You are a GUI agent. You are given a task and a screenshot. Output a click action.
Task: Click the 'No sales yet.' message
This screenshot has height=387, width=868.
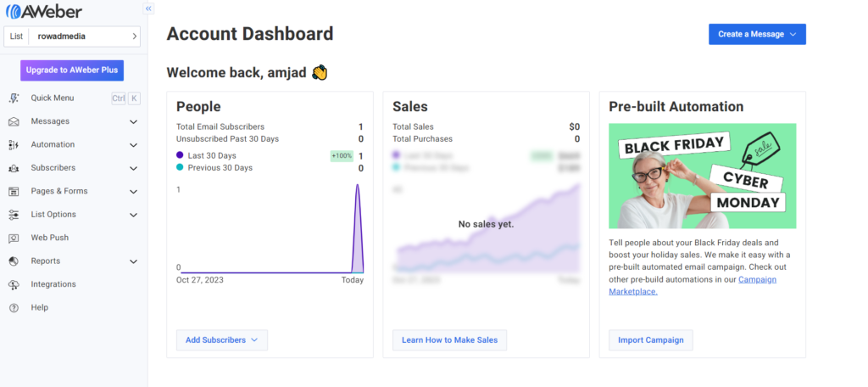[486, 224]
